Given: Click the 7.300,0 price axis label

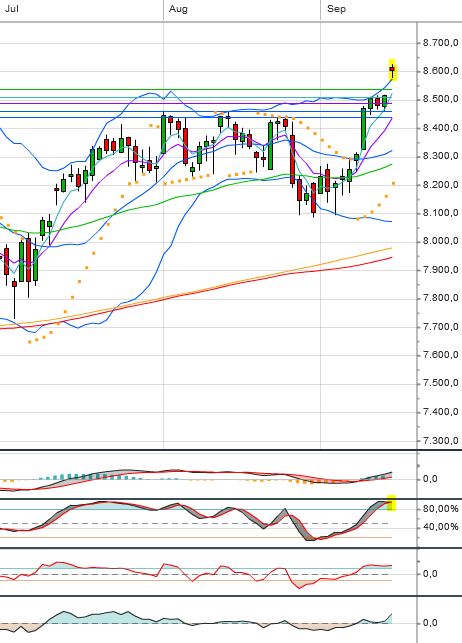Looking at the screenshot, I should [x=440, y=441].
